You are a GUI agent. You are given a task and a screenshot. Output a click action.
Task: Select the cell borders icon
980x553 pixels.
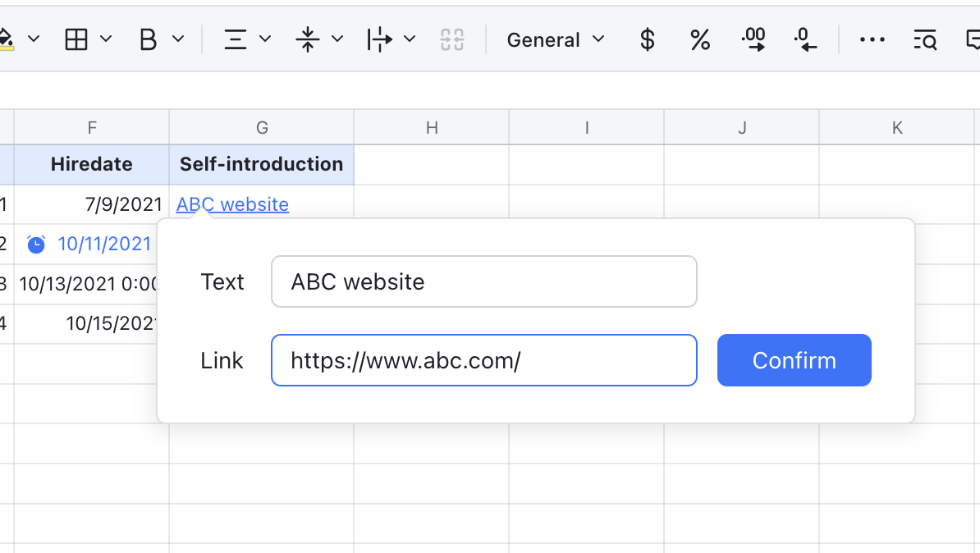click(76, 39)
